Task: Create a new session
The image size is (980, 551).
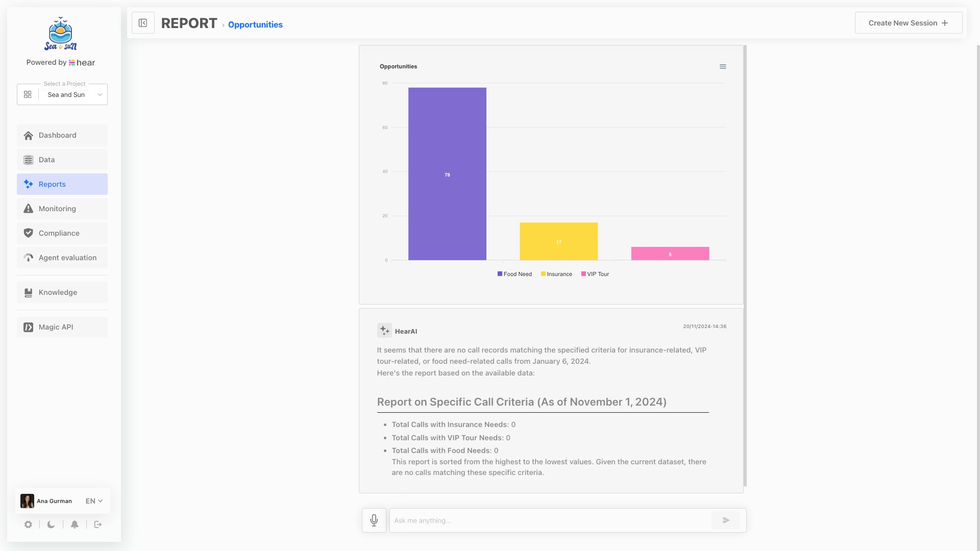Action: 908,22
